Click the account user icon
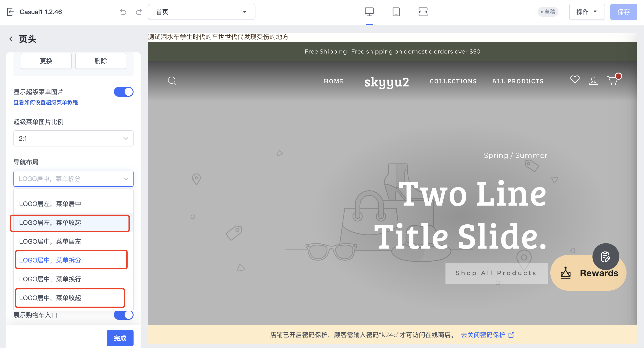644x348 pixels. coord(593,80)
